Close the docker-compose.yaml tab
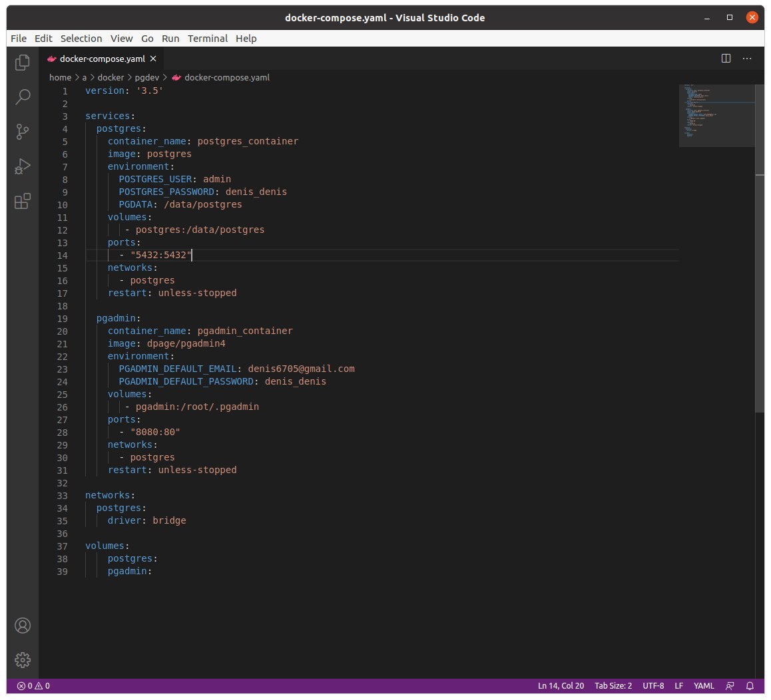Viewport: 771px width, 700px height. click(x=153, y=59)
